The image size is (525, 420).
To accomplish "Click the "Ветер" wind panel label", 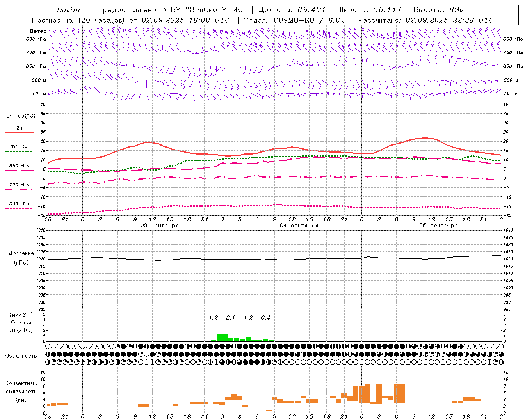I will point(38,31).
